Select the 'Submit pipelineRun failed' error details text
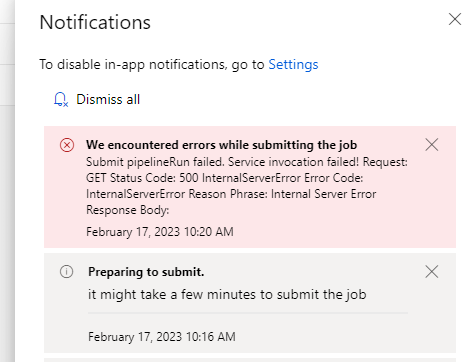This screenshot has height=362, width=466. point(247,186)
